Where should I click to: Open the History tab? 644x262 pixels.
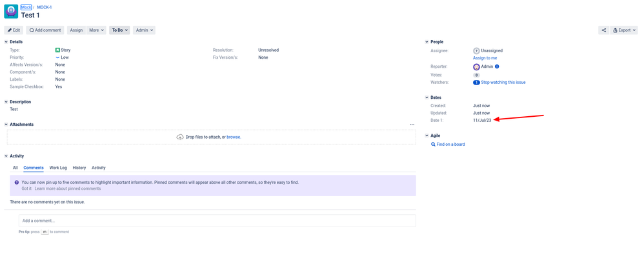click(x=79, y=168)
